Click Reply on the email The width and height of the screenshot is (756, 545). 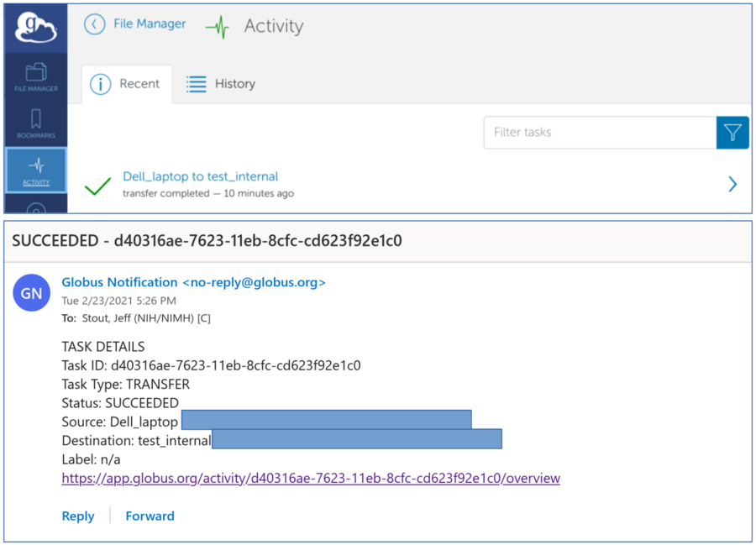[x=78, y=516]
